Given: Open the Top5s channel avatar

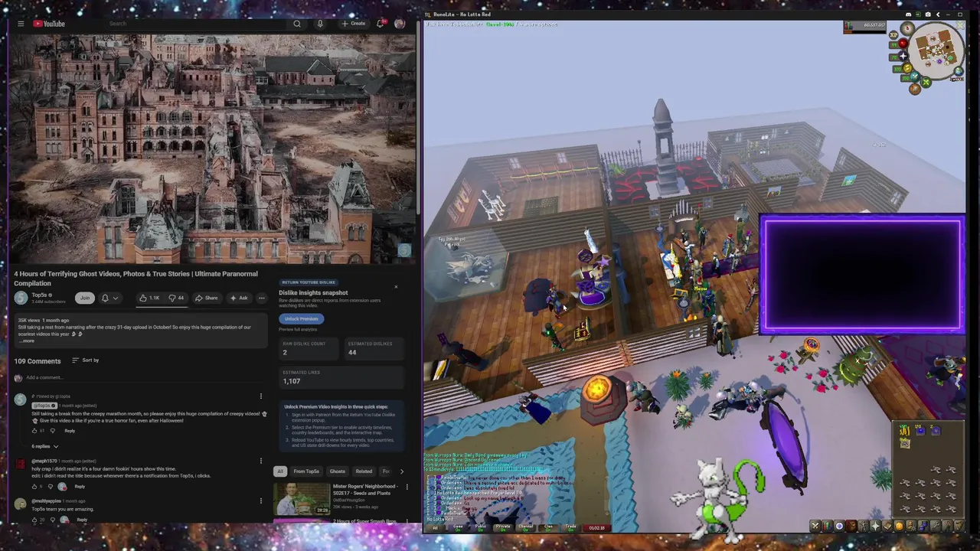Looking at the screenshot, I should pos(21,298).
